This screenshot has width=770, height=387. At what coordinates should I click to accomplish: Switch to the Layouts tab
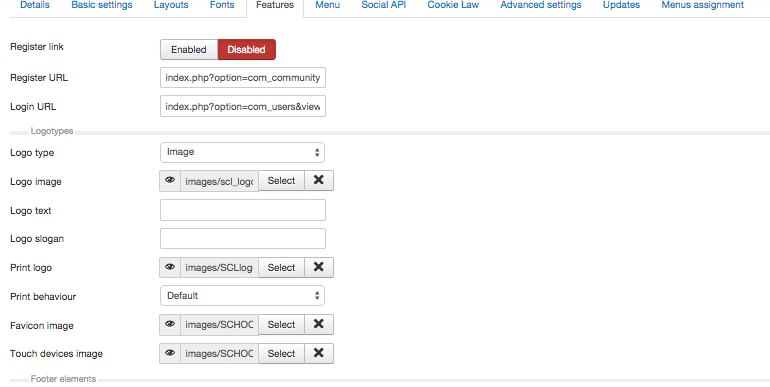click(171, 5)
